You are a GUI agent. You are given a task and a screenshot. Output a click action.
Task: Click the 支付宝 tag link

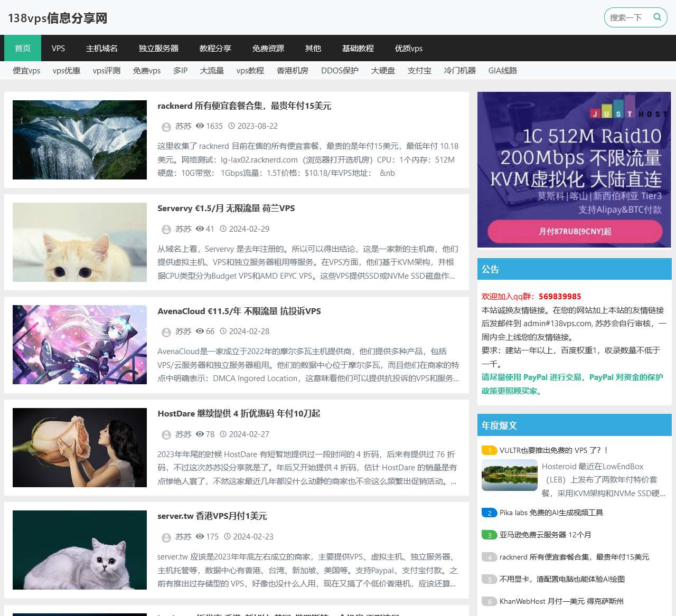(419, 70)
